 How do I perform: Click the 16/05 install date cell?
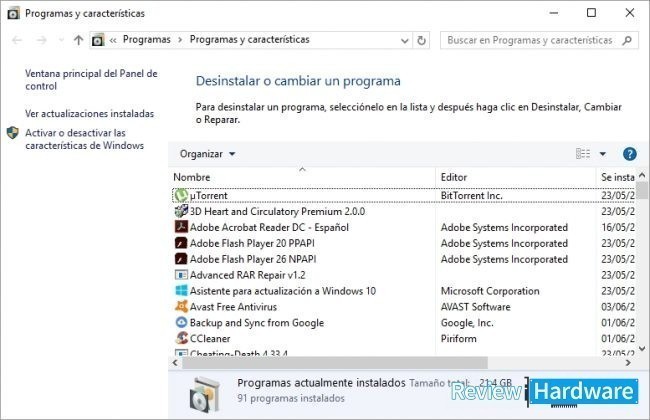click(618, 227)
